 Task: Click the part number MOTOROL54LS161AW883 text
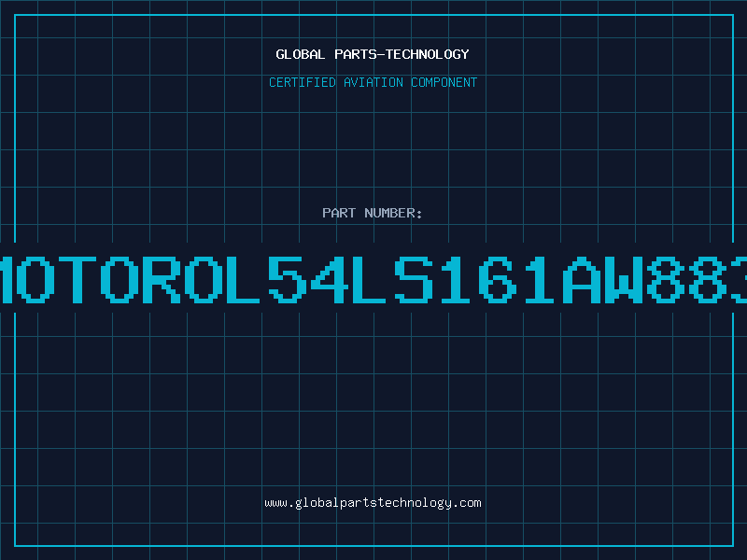(373, 279)
